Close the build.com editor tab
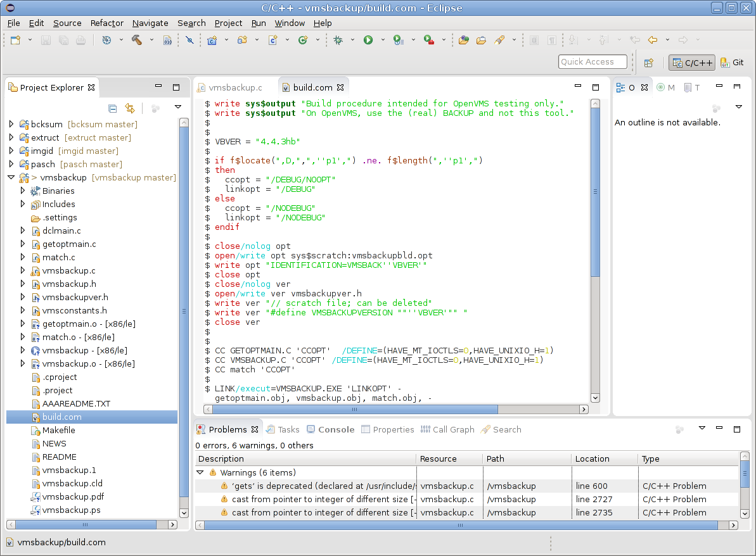This screenshot has height=556, width=756. (340, 87)
